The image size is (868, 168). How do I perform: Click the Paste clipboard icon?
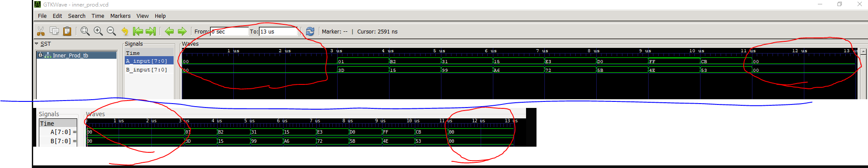coord(67,31)
